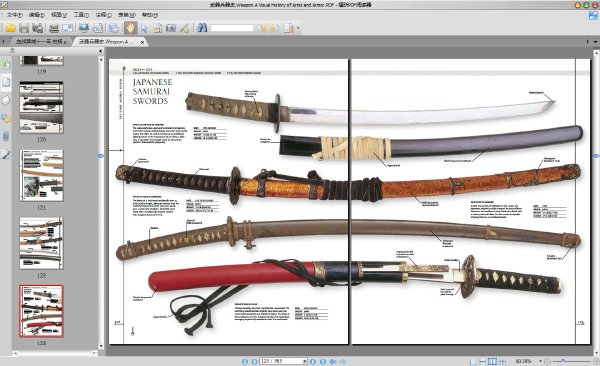
Task: Switch to the Weapon A... document tab
Action: coord(106,41)
